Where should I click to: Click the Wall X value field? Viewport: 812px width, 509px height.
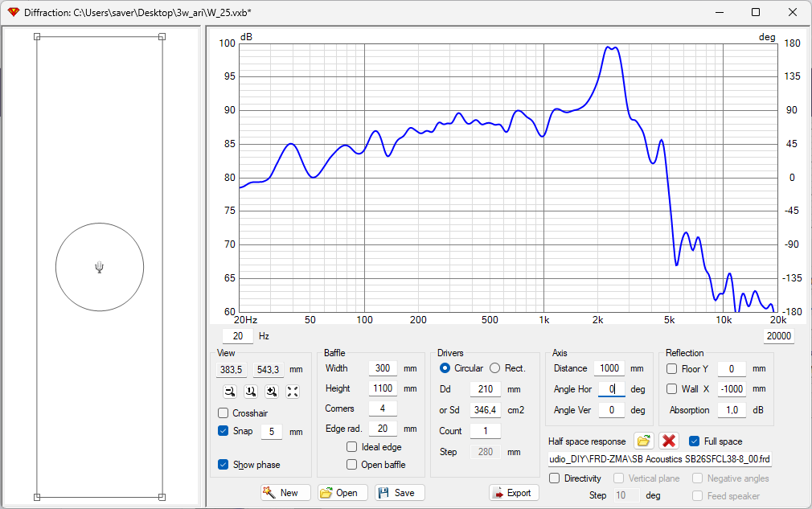[x=732, y=389]
